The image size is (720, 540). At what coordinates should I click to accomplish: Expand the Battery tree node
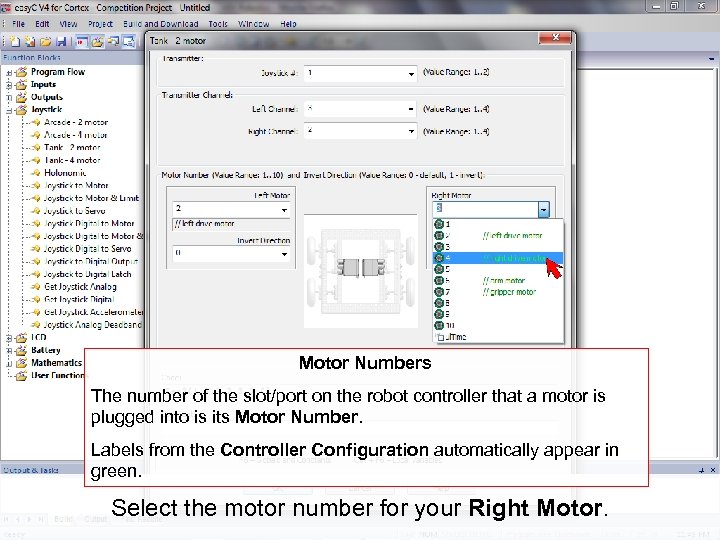click(9, 351)
